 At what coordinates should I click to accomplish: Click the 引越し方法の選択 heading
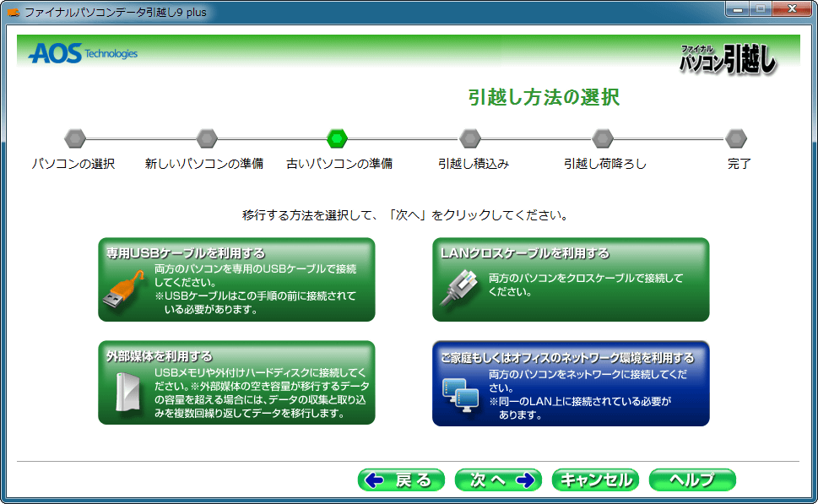pos(544,98)
